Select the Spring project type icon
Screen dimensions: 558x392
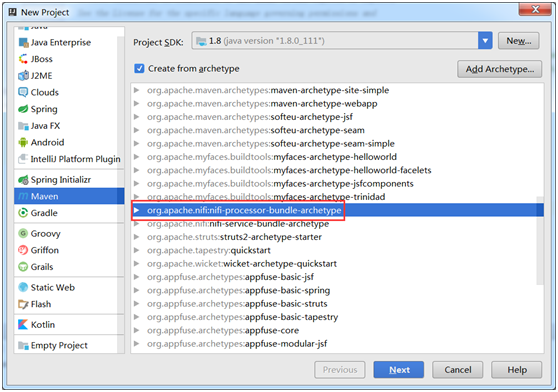coord(23,109)
